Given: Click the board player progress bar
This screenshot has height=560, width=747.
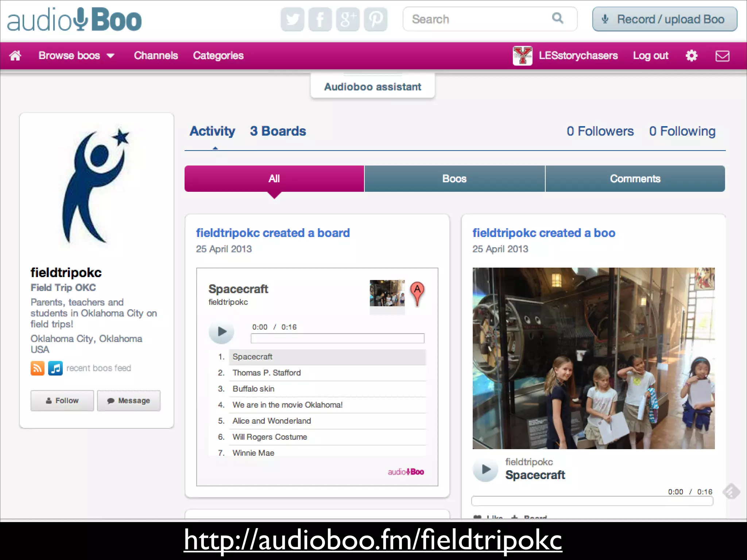Looking at the screenshot, I should point(337,338).
